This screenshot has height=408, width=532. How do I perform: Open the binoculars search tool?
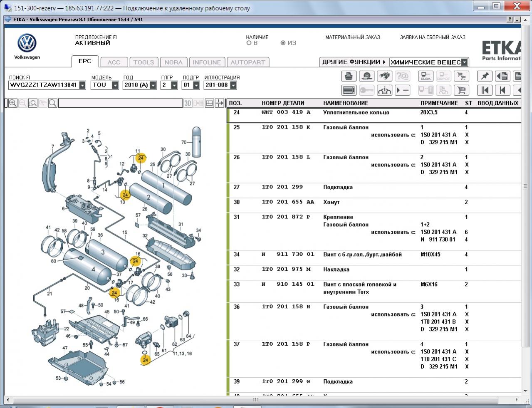coord(384,76)
